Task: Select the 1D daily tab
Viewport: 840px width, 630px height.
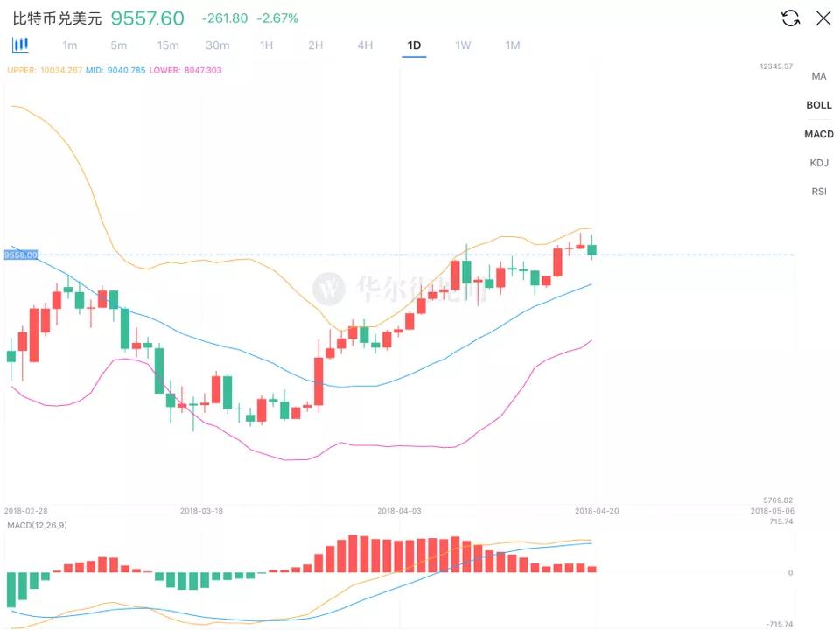Action: click(414, 45)
